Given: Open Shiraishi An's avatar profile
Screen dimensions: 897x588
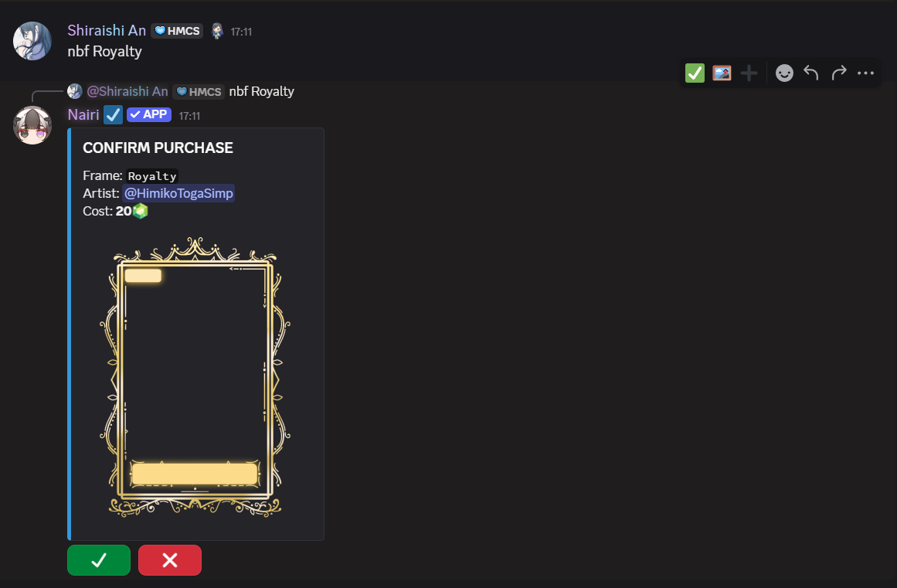Looking at the screenshot, I should [x=32, y=41].
